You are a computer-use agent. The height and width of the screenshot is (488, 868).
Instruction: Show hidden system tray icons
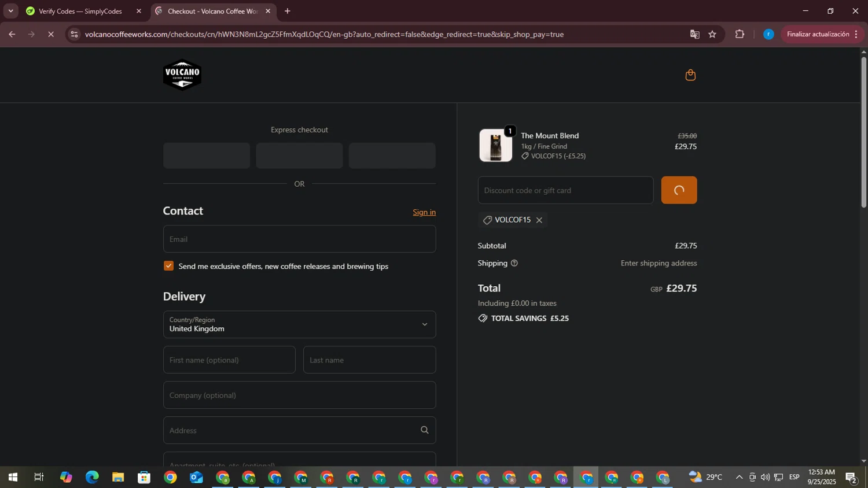pos(739,477)
